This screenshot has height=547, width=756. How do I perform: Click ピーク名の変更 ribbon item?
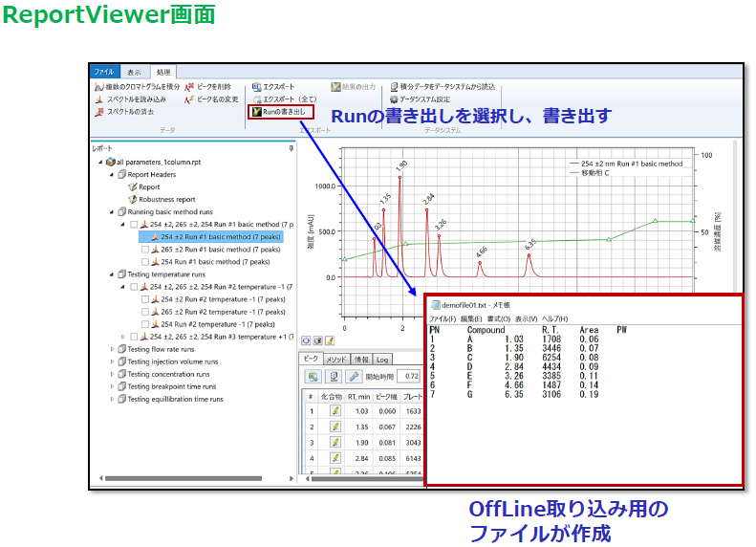coord(211,99)
